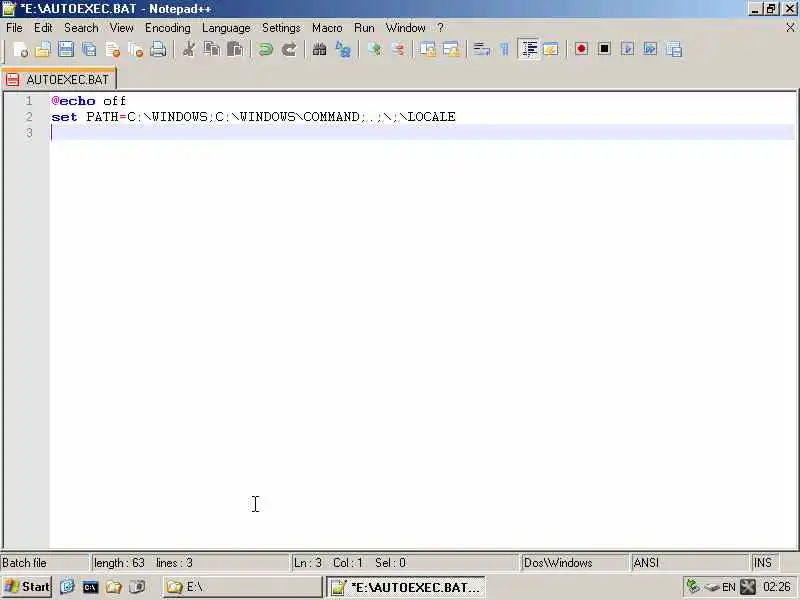The height and width of the screenshot is (600, 800).
Task: Close document with menu bar X button
Action: (x=790, y=28)
